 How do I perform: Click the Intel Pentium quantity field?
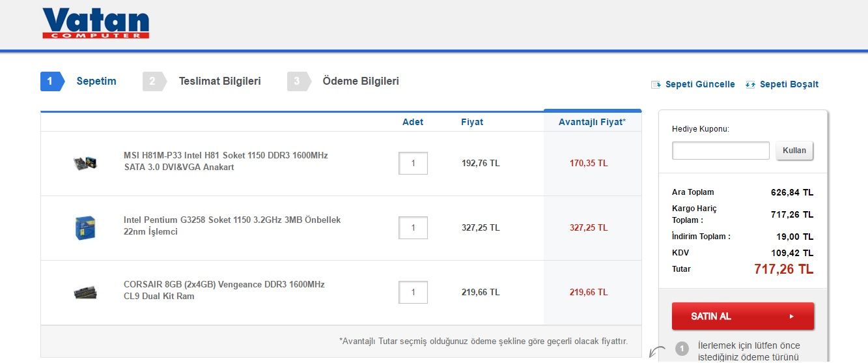tap(413, 227)
